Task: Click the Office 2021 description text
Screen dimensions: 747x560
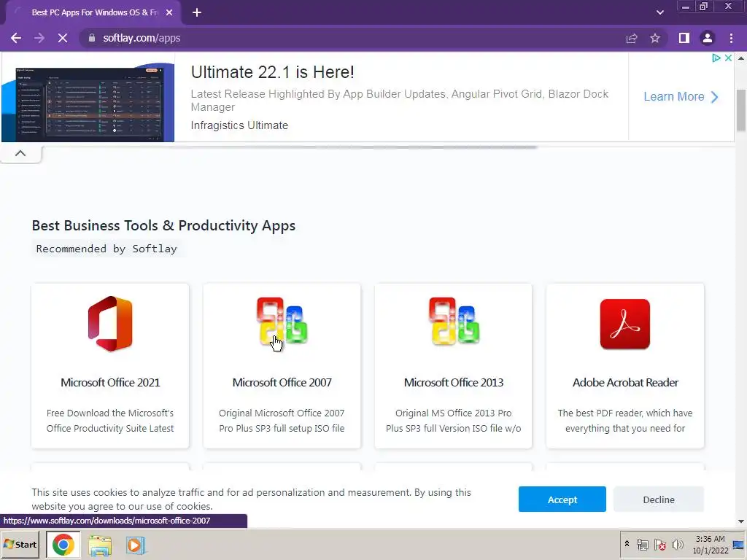Action: [x=110, y=421]
